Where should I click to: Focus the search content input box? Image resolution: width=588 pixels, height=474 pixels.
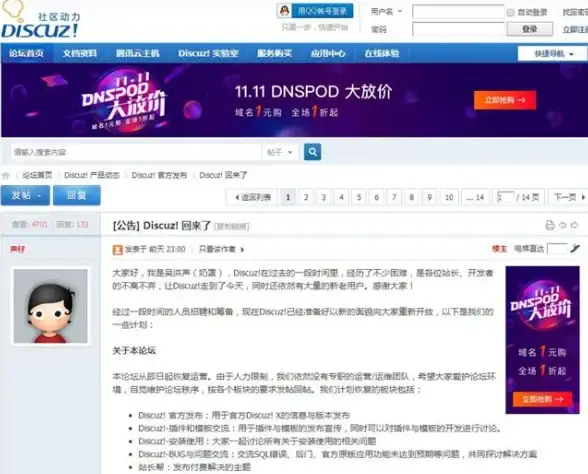[136, 152]
